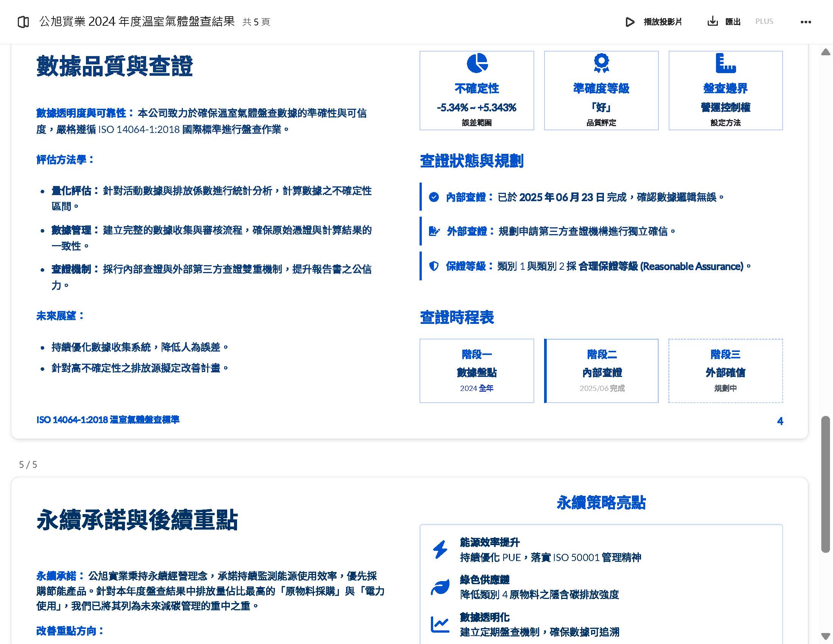This screenshot has width=833, height=644.
Task: Click the pie chart icon above 不確定性
Action: point(477,63)
